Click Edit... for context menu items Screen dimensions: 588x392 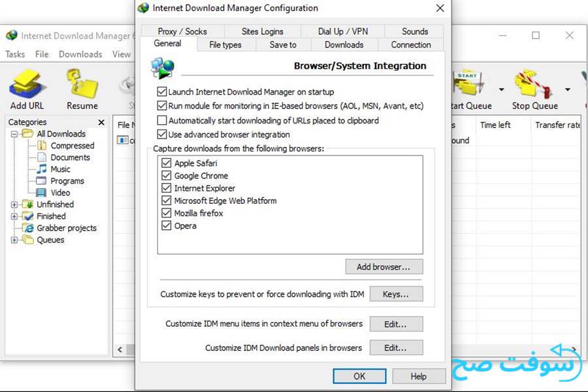pyautogui.click(x=396, y=324)
